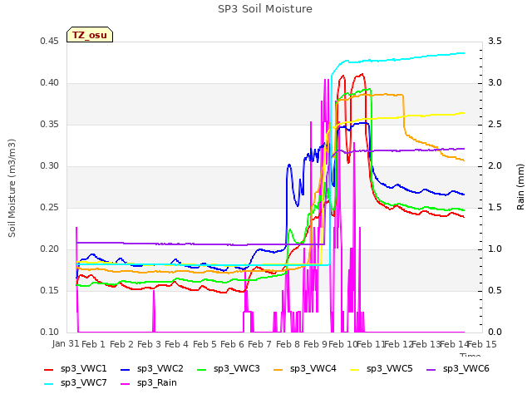The image size is (532, 399).
Task: Click the Feb 9 date tick label
Action: point(315,344)
